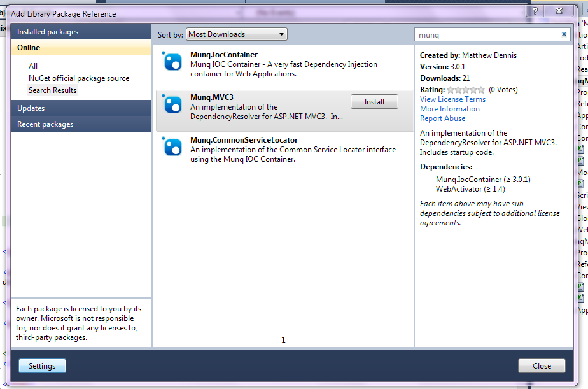Click the Sort by: label
Image resolution: width=588 pixels, height=389 pixels.
click(x=171, y=34)
